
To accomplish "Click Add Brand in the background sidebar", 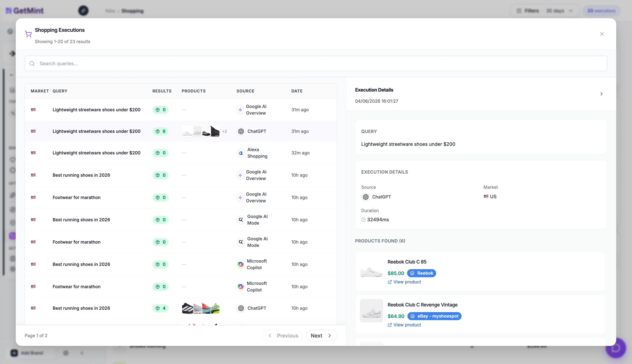I will coord(27,353).
